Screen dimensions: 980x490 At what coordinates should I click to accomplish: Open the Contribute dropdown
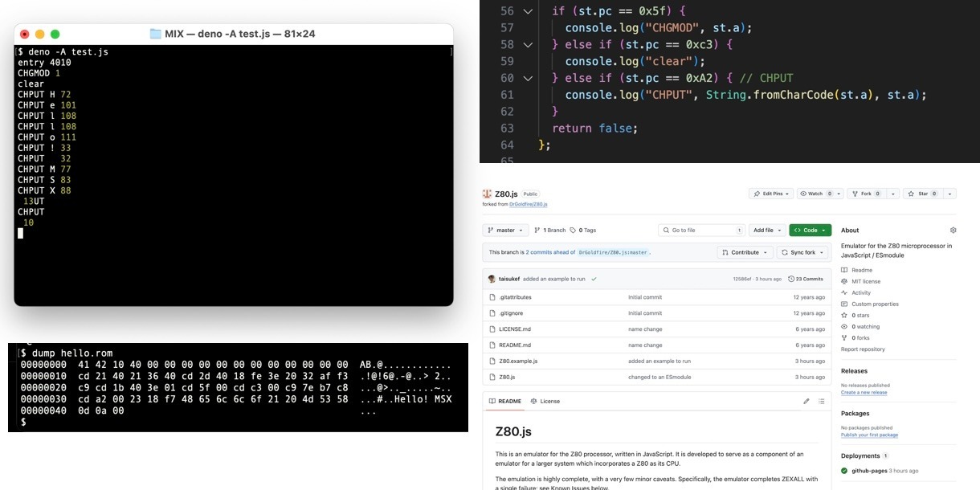point(745,252)
